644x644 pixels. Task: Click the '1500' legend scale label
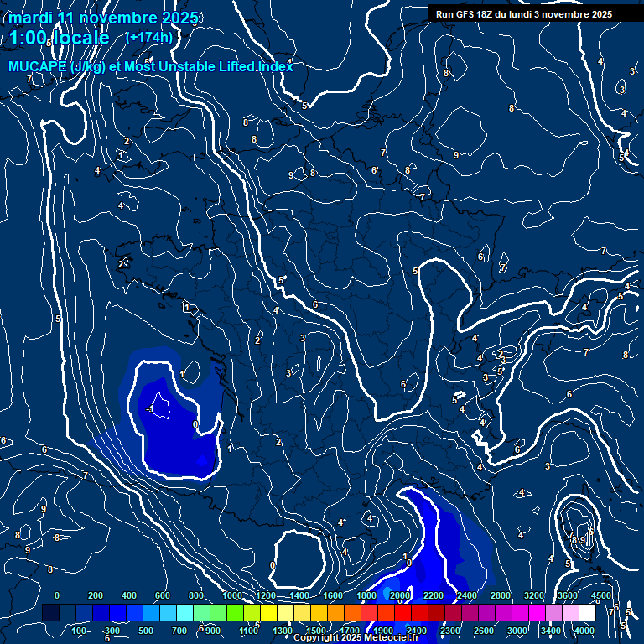(316, 631)
